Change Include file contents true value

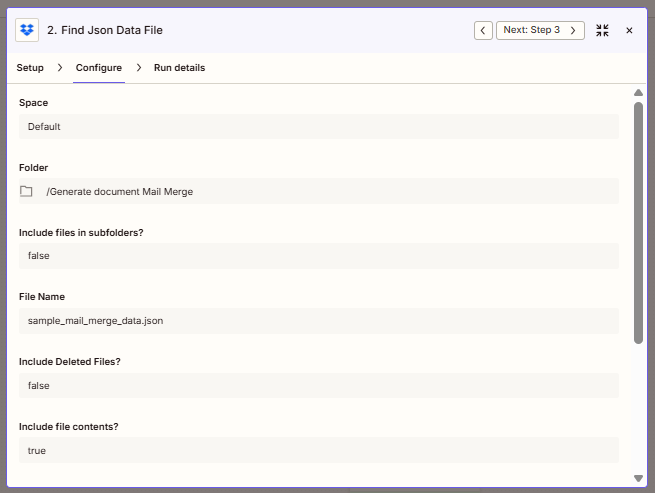coord(318,450)
